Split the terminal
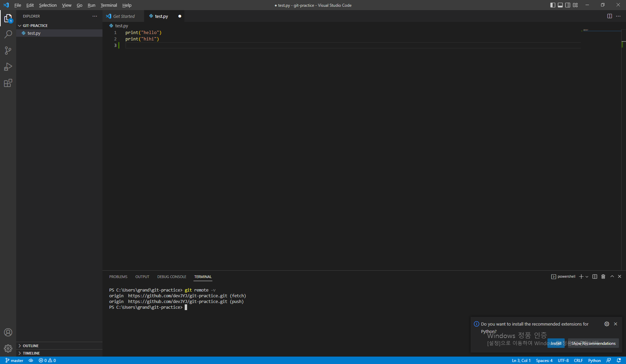Image resolution: width=626 pixels, height=364 pixels. point(595,276)
